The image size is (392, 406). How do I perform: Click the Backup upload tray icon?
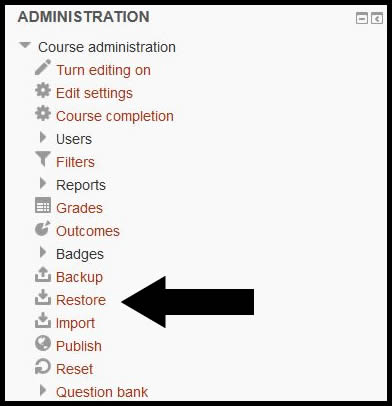point(43,274)
